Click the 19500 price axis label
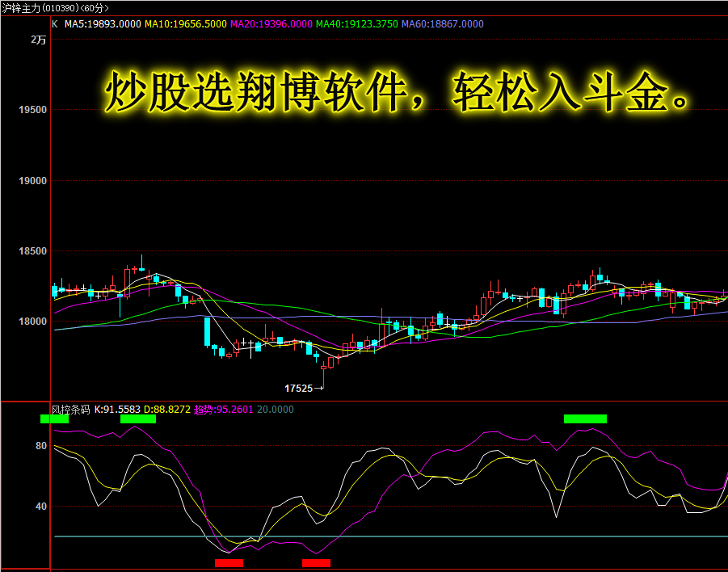Screen dimensions: 728x572 (x=32, y=110)
